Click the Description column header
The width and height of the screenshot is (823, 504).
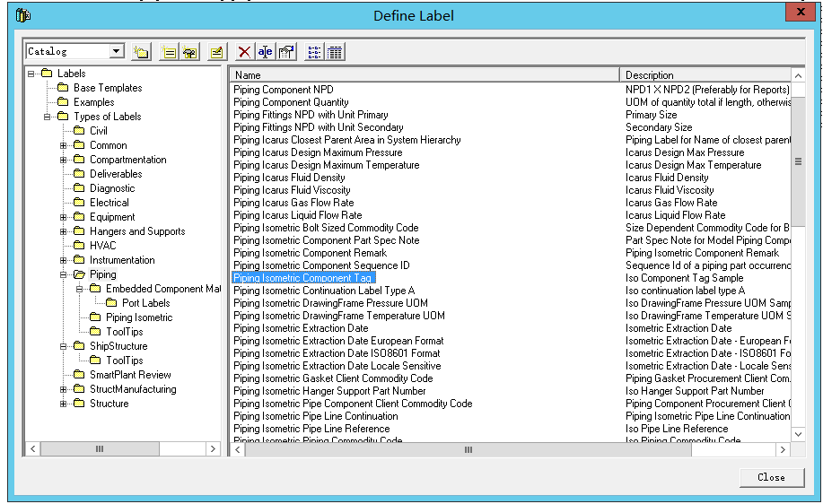[x=705, y=75]
